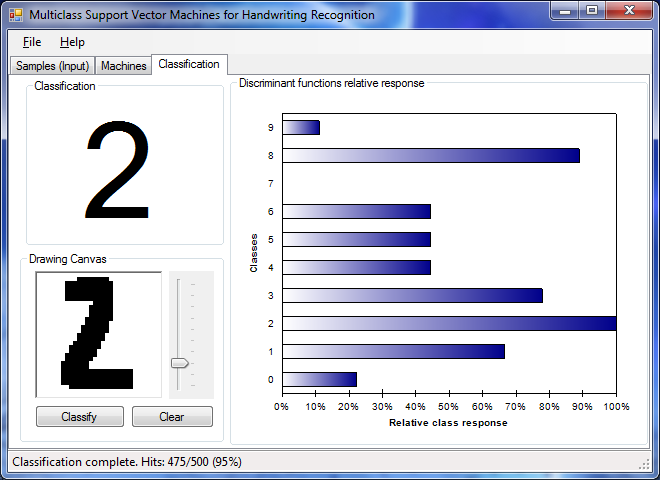Click inside the drawing canvas
The width and height of the screenshot is (660, 480).
(99, 335)
